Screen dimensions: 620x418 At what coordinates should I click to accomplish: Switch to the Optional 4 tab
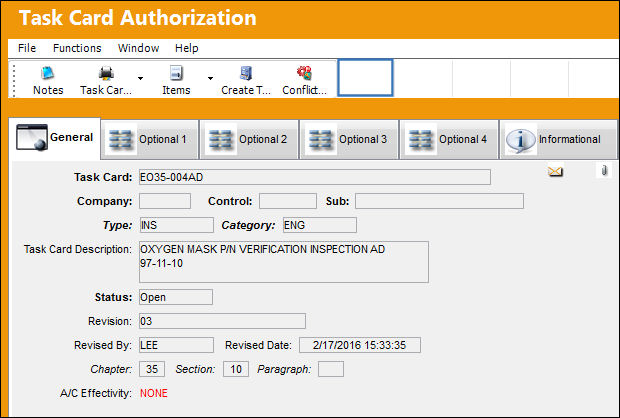(x=450, y=140)
